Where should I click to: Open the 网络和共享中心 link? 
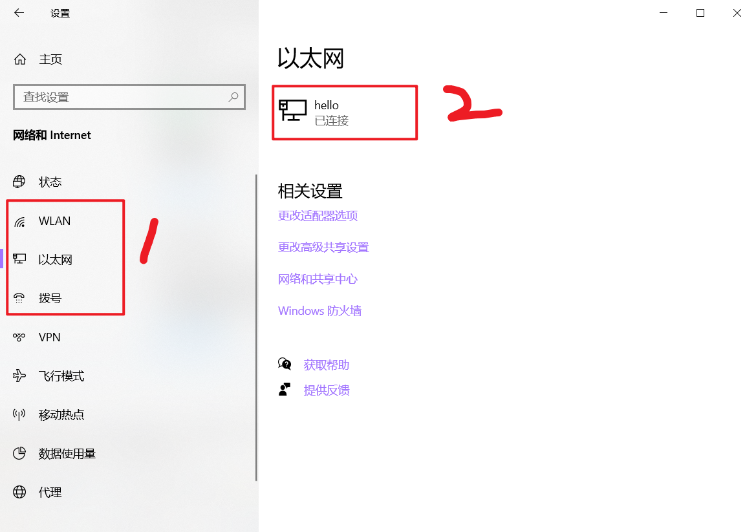318,279
